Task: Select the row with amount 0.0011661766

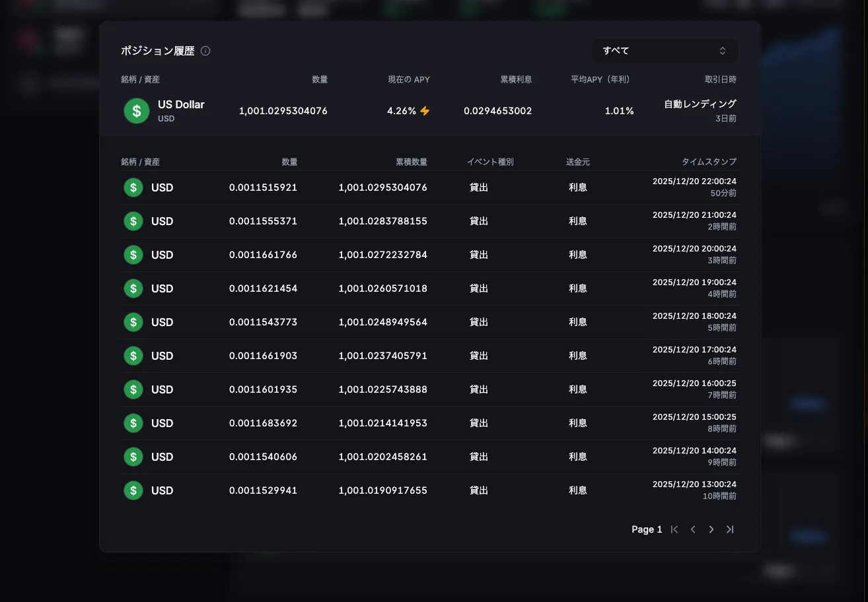Action: pos(429,255)
